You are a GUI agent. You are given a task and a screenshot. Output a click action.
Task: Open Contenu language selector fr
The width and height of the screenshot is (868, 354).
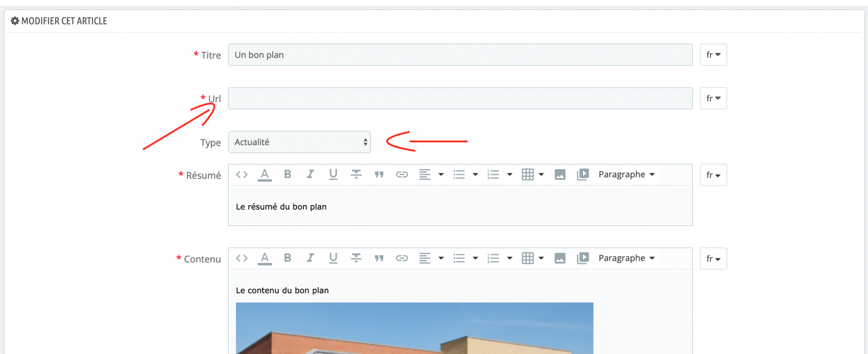pyautogui.click(x=713, y=259)
